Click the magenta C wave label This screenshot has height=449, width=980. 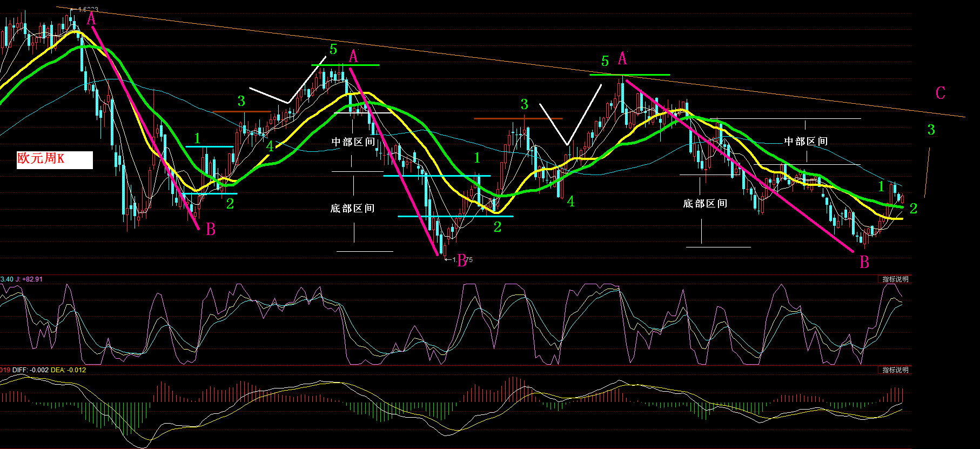click(x=941, y=93)
